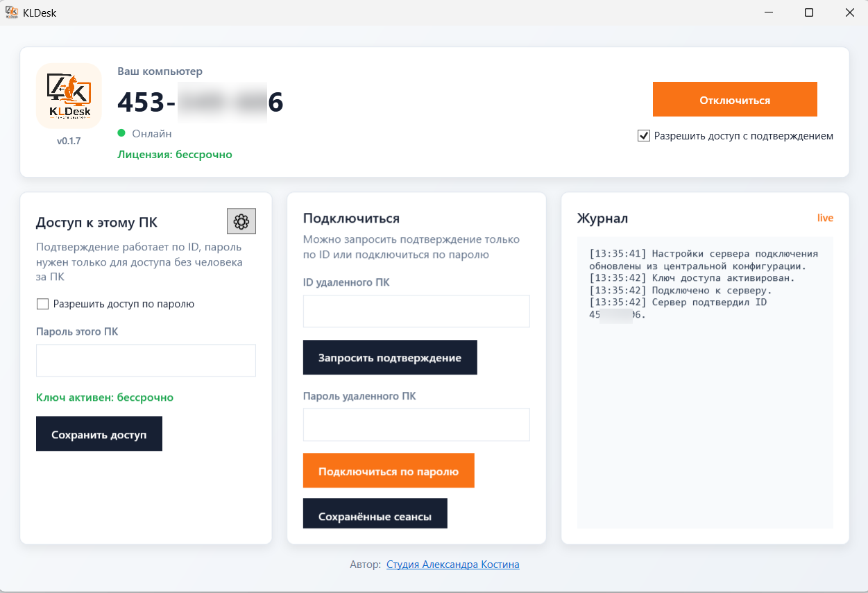Click the 'Онлайн' status text

pos(152,133)
